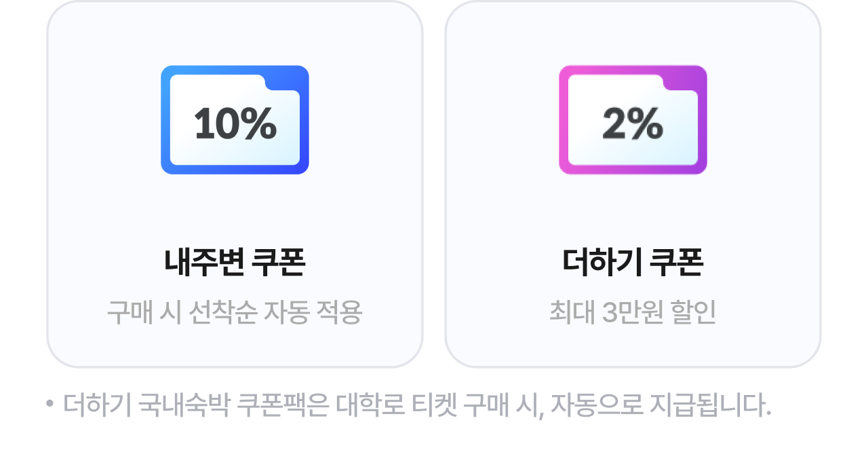Click the bullet point before the footnote

(50, 404)
